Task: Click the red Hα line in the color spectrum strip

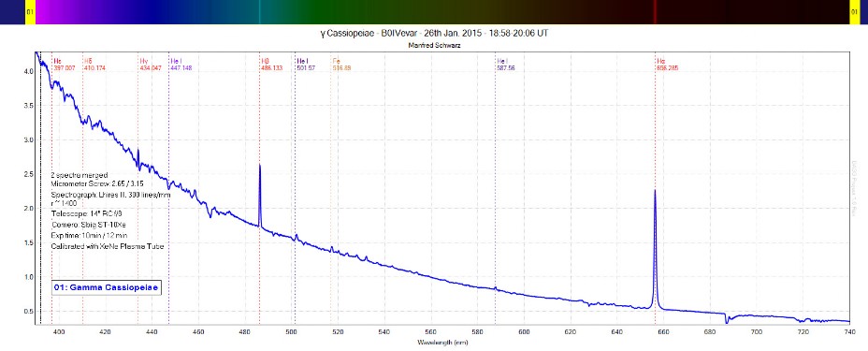Action: [x=655, y=11]
